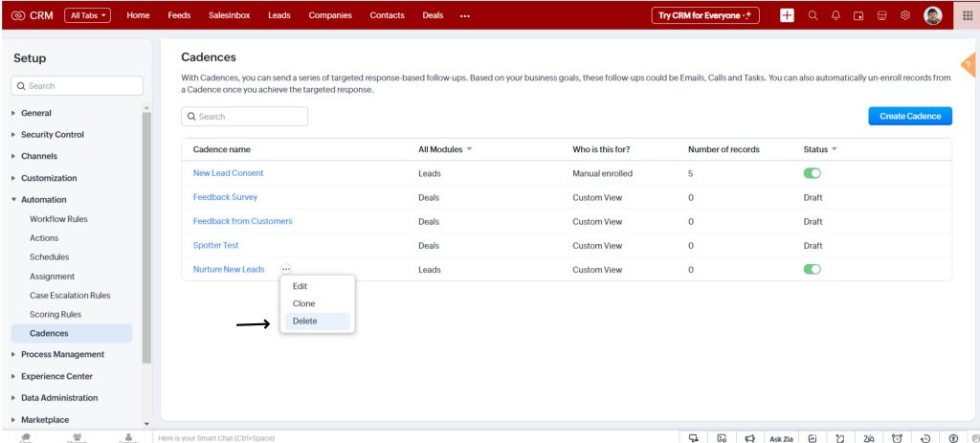980x443 pixels.
Task: Open the setup gear icon
Action: click(x=904, y=16)
